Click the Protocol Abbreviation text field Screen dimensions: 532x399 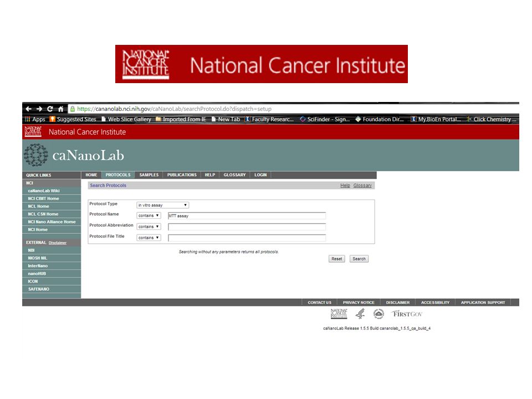click(x=247, y=227)
